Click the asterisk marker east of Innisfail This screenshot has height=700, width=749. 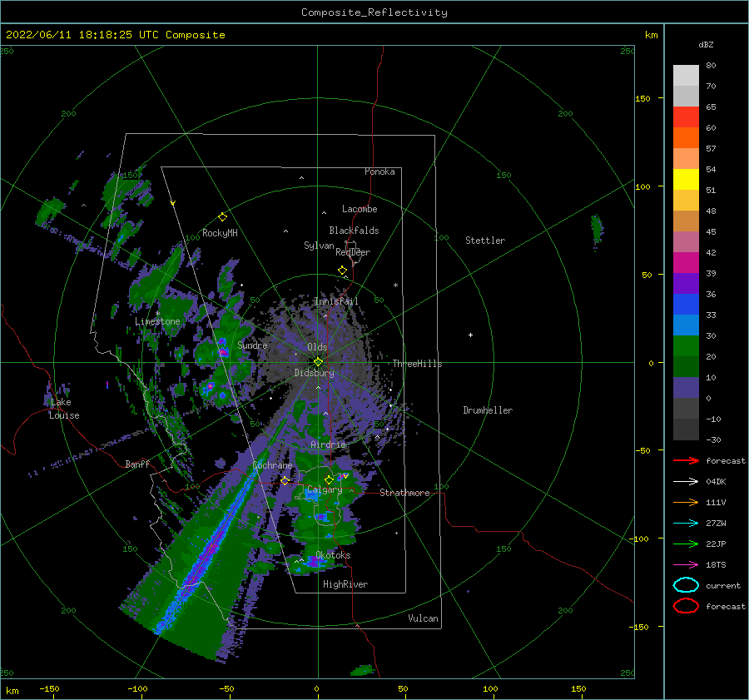click(x=395, y=285)
